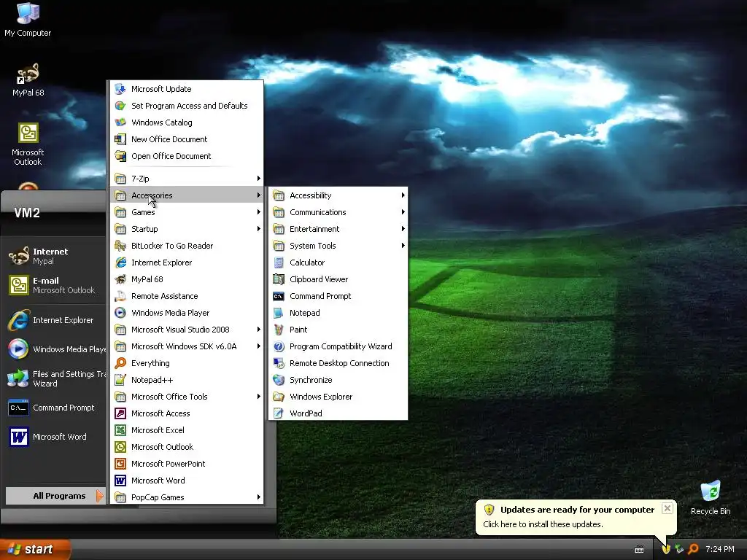The width and height of the screenshot is (747, 560).
Task: Click the Start button
Action: [x=35, y=549]
